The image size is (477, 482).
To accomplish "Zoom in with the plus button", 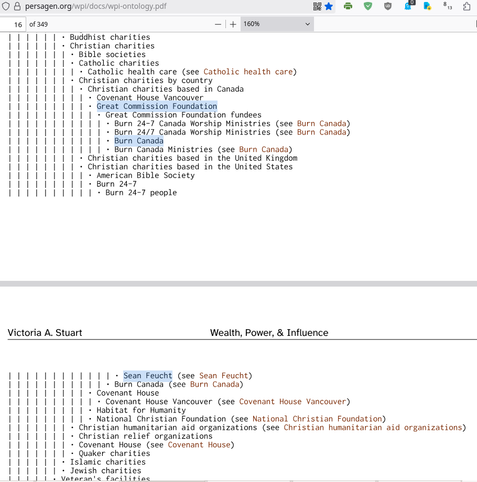I will (x=233, y=24).
